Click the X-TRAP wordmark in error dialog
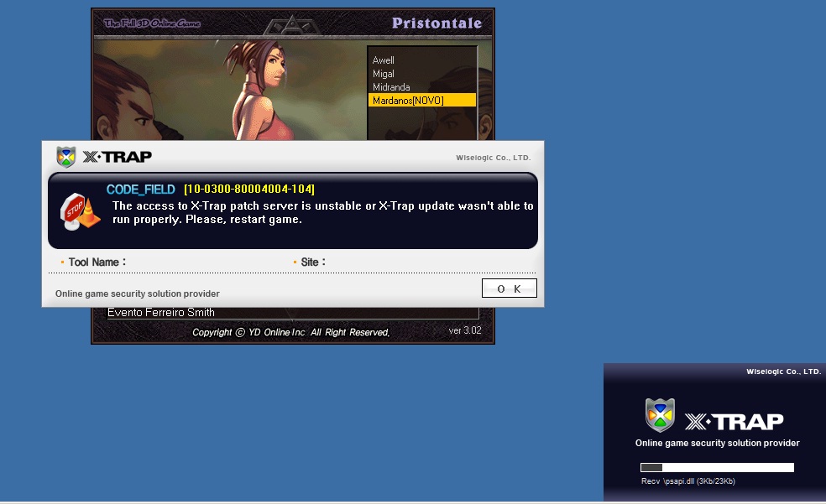This screenshot has width=826, height=504. tap(118, 157)
